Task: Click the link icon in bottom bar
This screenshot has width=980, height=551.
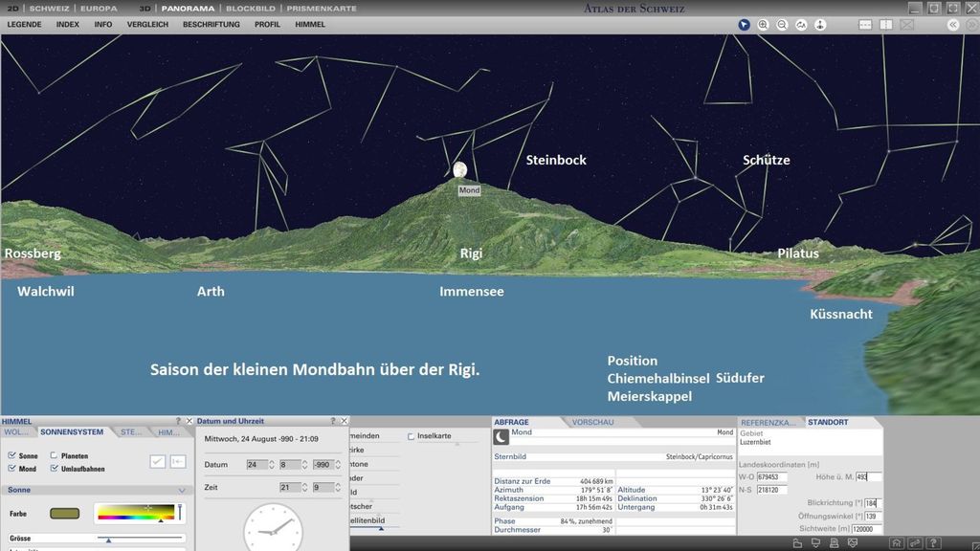Action: click(x=915, y=543)
